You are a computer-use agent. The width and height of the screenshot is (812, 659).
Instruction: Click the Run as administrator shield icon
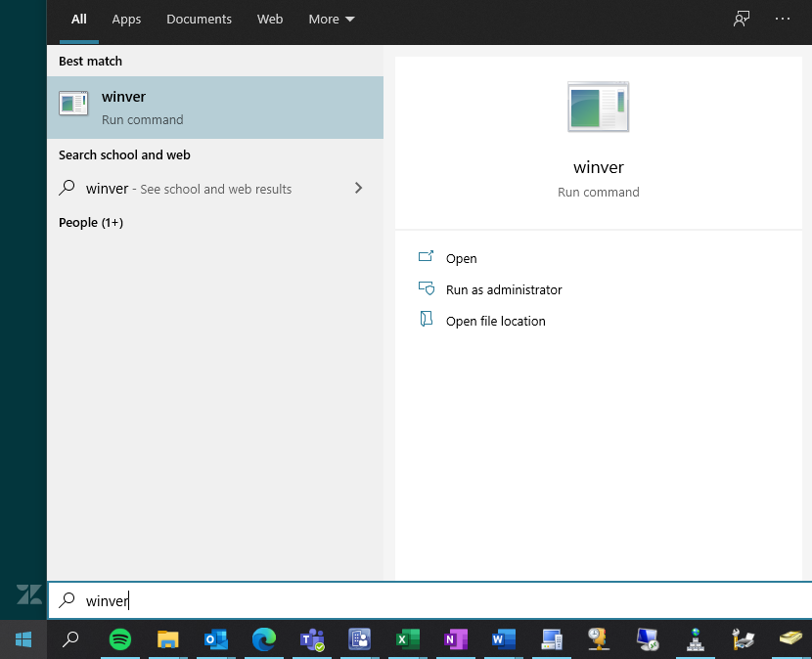[427, 287]
